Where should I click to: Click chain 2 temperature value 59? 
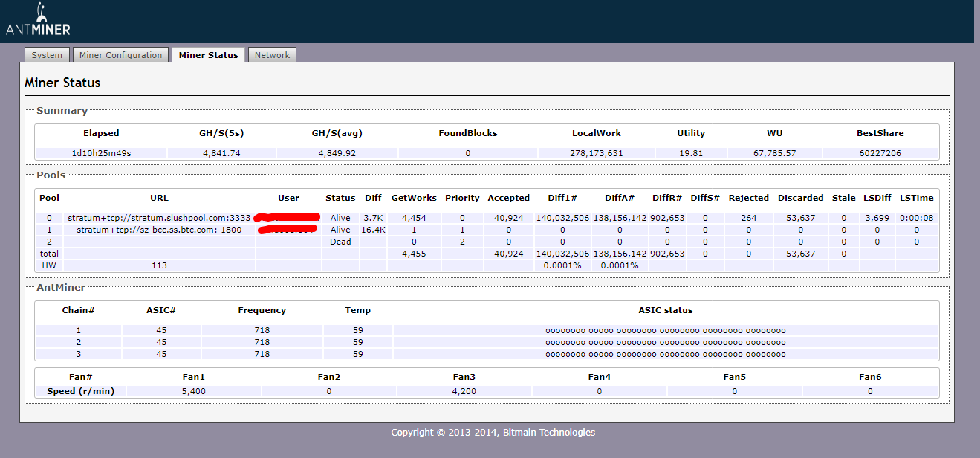click(x=358, y=342)
